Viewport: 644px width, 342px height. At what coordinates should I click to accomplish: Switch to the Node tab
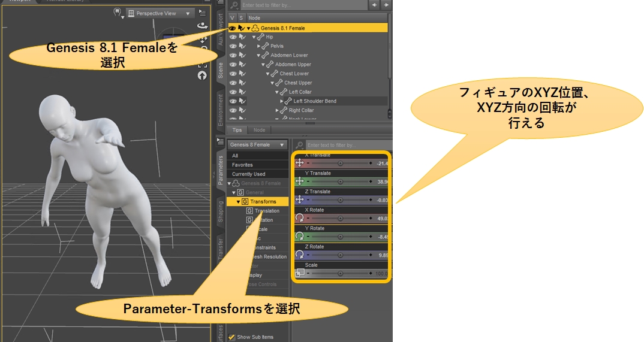(259, 130)
